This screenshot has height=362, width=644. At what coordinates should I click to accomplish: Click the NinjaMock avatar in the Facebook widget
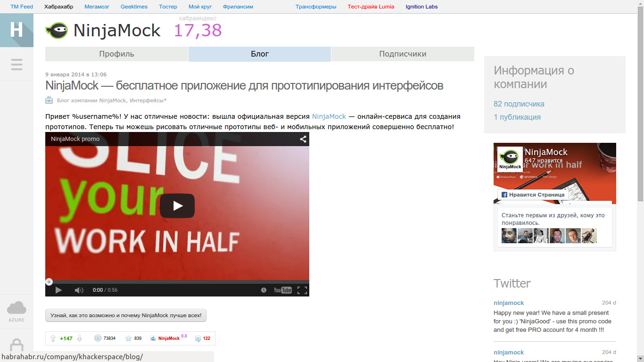510,159
